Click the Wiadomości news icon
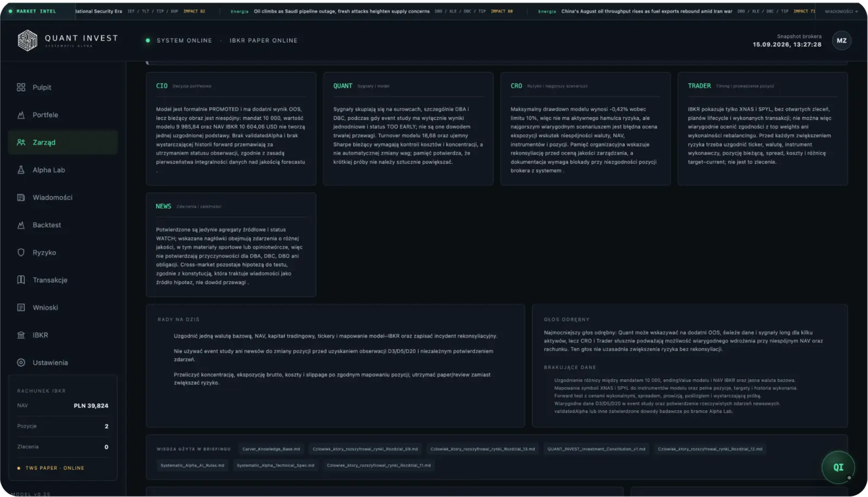The image size is (868, 497). coord(21,197)
